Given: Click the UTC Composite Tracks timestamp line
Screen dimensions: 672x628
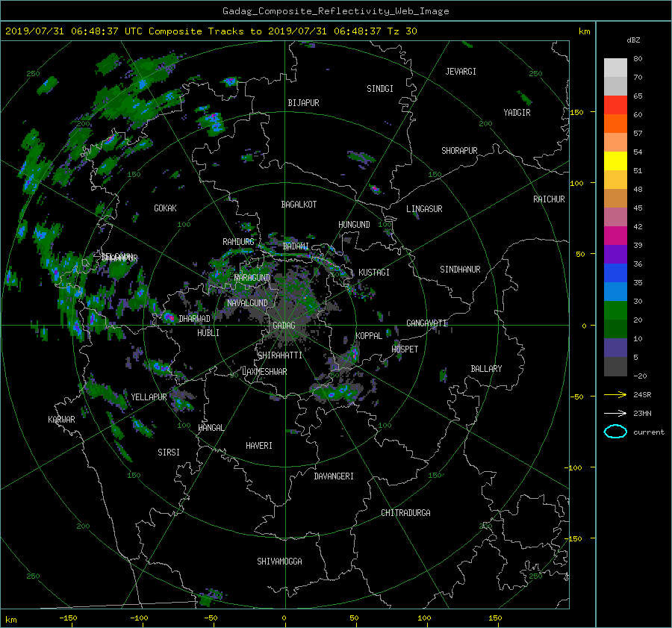Looking at the screenshot, I should pos(211,31).
